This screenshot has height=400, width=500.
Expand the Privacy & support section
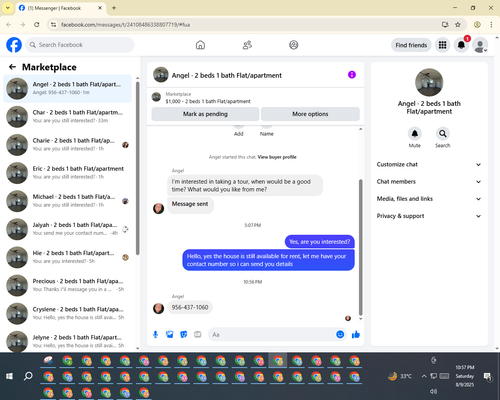(429, 216)
